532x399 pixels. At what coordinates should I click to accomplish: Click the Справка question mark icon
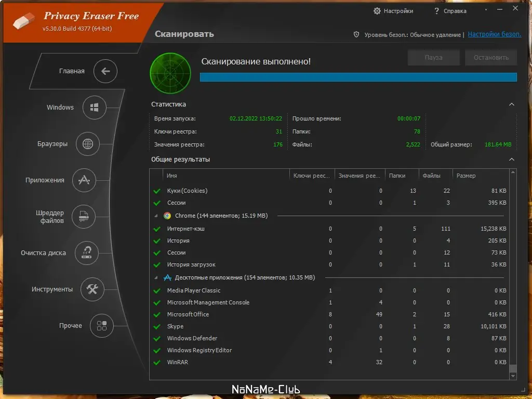click(436, 11)
